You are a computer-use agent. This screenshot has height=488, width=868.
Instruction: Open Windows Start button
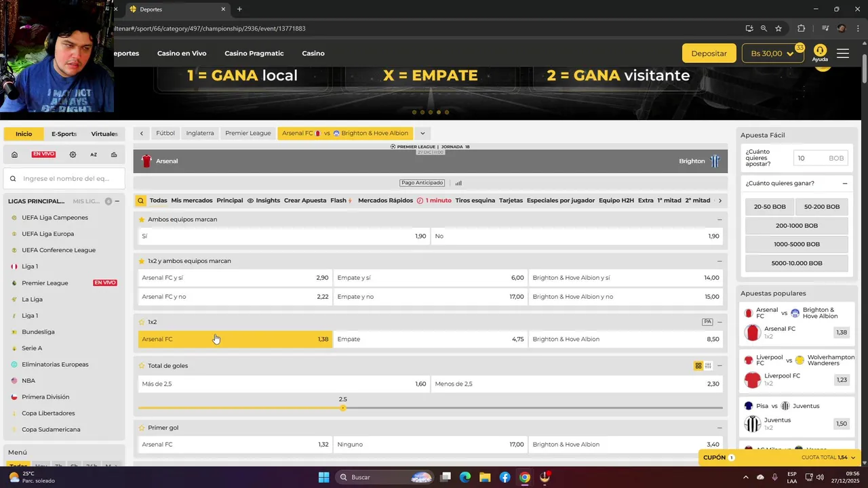pyautogui.click(x=323, y=477)
